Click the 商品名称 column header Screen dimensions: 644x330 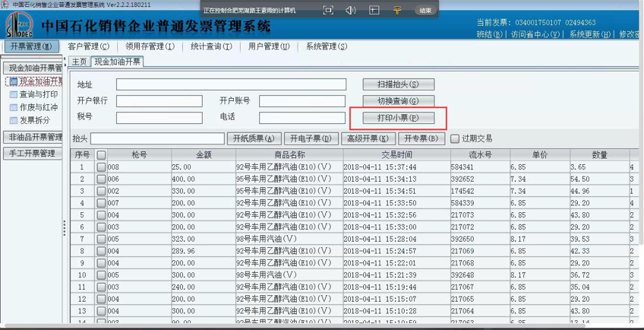point(289,154)
